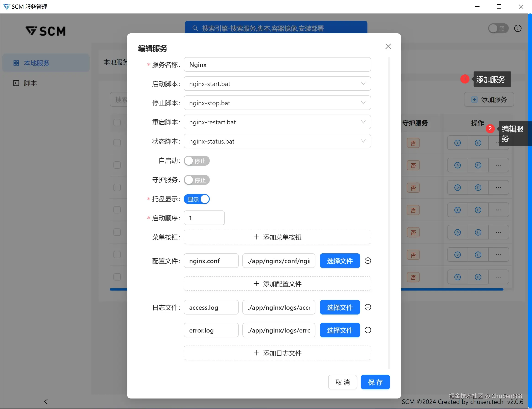Click the 服务名称 Nginx input field

(x=277, y=65)
